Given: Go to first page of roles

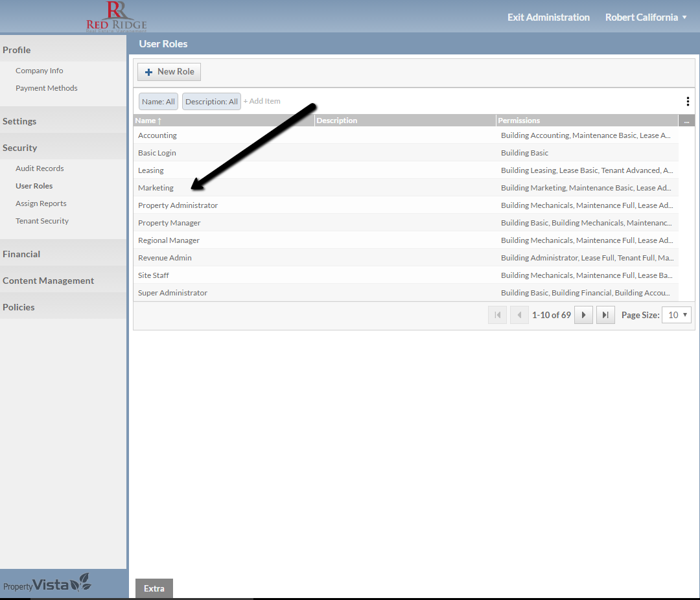Looking at the screenshot, I should click(497, 315).
